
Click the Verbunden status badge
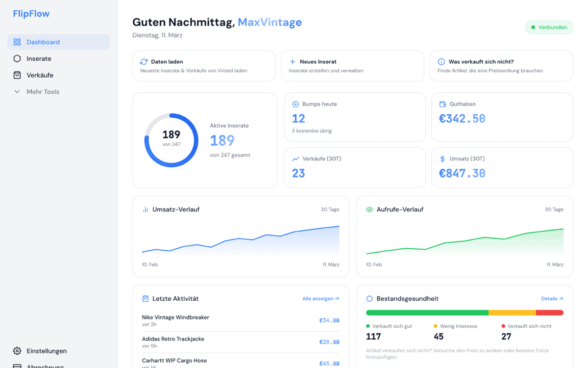coord(549,27)
